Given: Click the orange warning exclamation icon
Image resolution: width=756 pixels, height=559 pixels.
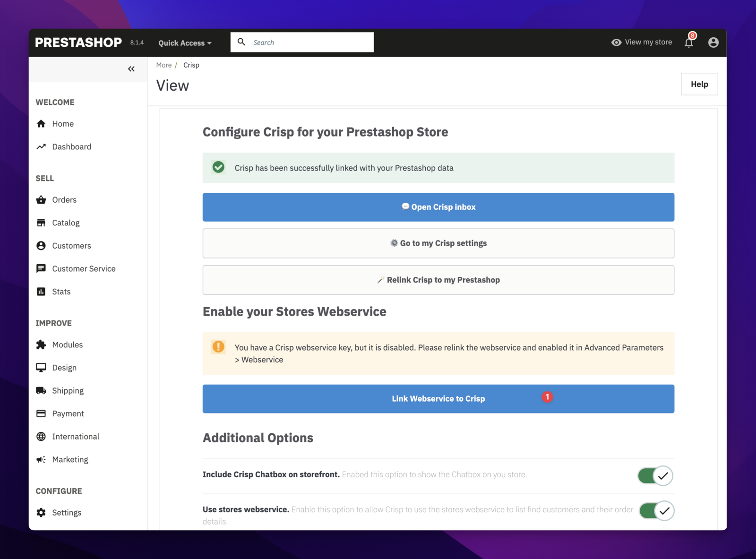Looking at the screenshot, I should tap(218, 347).
